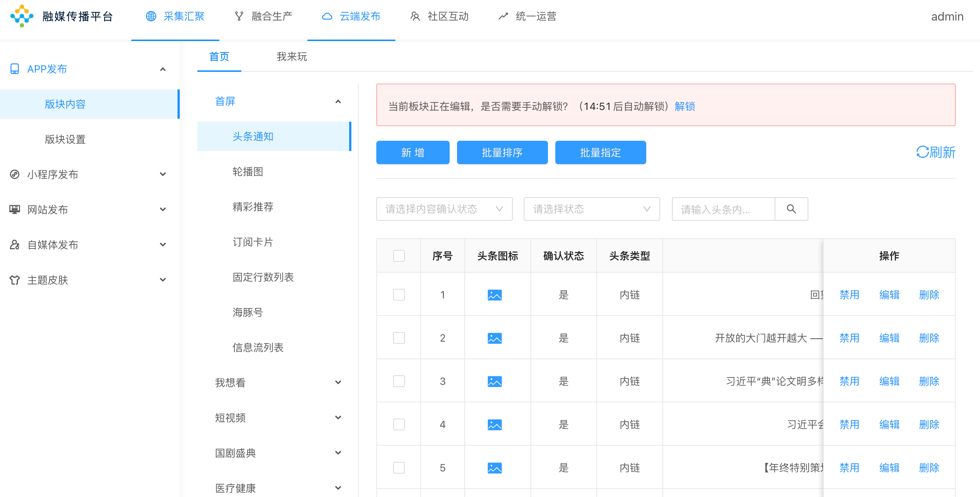Screen dimensions: 980x497
Task: Check the checkbox for row 2
Action: click(399, 338)
